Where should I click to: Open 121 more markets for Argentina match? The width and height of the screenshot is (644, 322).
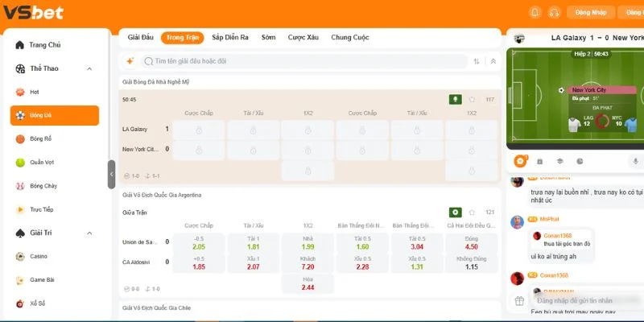[x=489, y=213]
